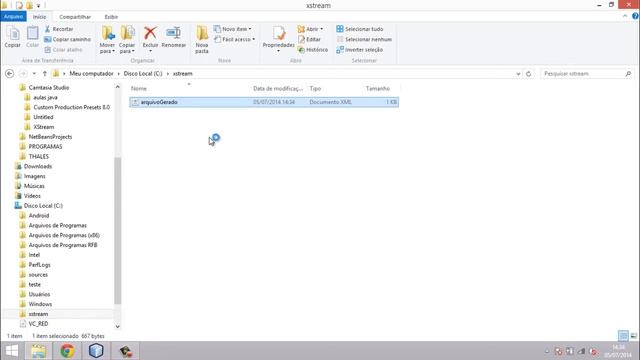Open the Abrir dropdown
The height and width of the screenshot is (360, 640).
point(310,29)
